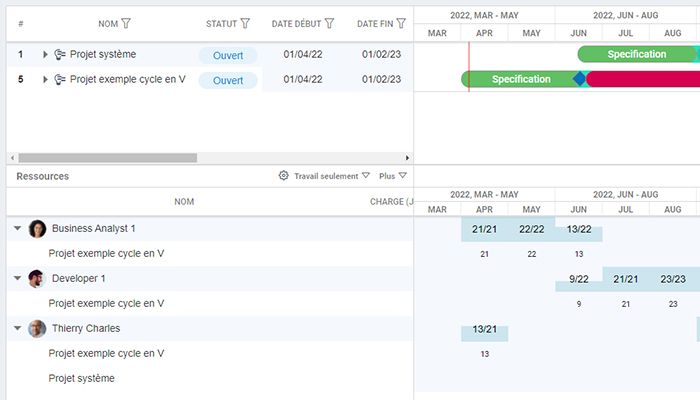Click the Ouvert status of Projet exemple cycle en V

click(x=228, y=80)
